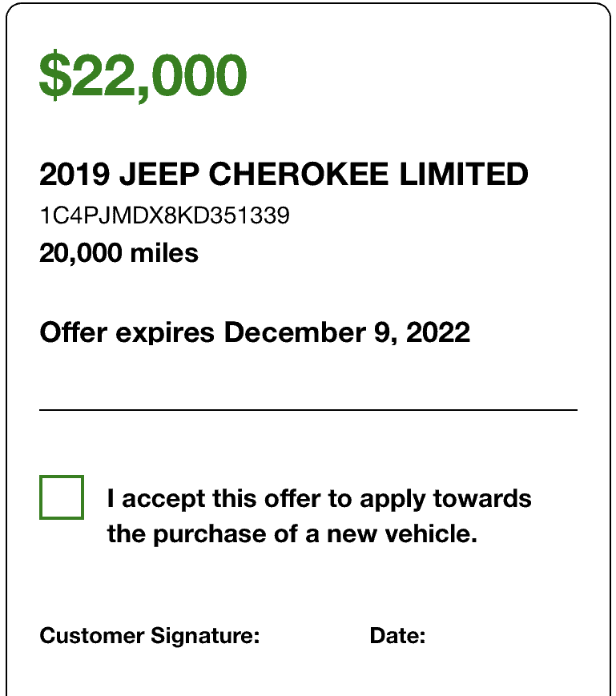Click the word JEEP in the vehicle title
616x696 pixels.
[159, 174]
